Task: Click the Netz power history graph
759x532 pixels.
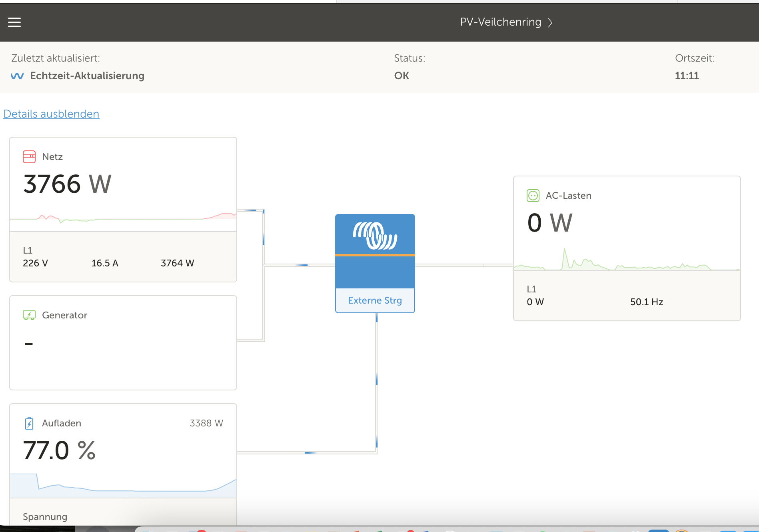Action: point(123,218)
